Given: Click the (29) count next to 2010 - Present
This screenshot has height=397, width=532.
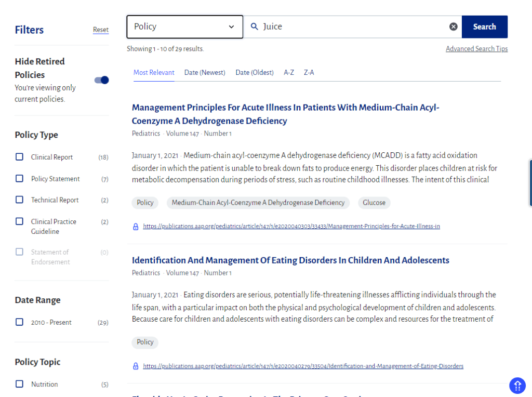Looking at the screenshot, I should [103, 322].
